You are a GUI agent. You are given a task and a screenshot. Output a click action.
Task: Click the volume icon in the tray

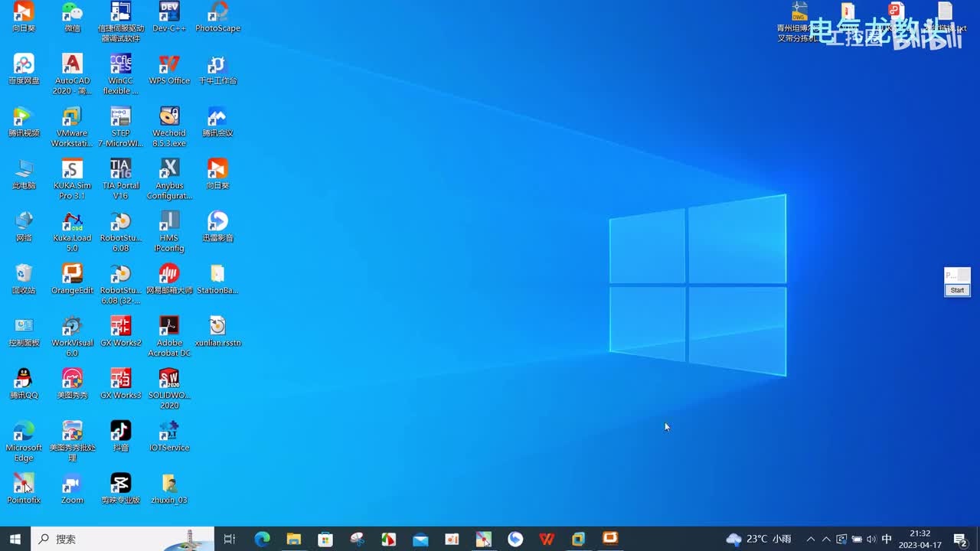click(x=871, y=539)
